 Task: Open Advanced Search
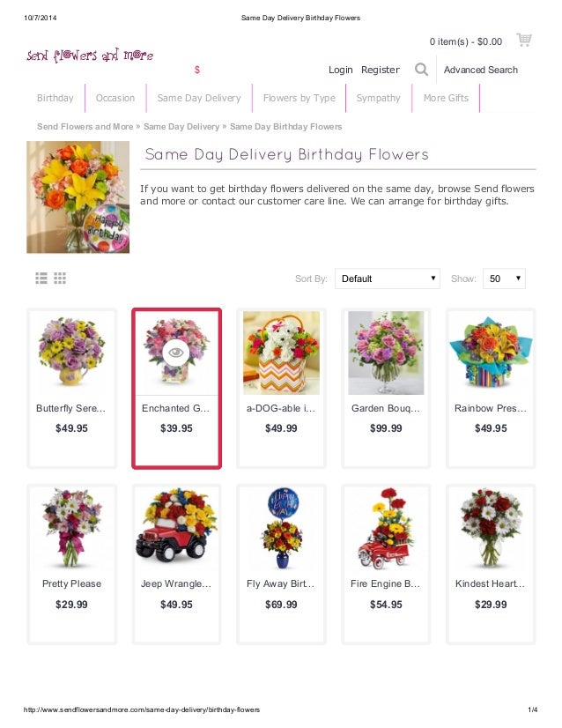481,70
